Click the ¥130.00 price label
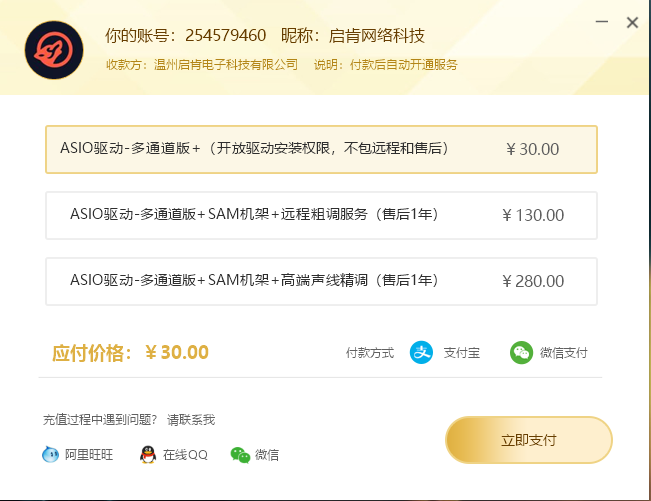651x501 pixels. [x=533, y=215]
